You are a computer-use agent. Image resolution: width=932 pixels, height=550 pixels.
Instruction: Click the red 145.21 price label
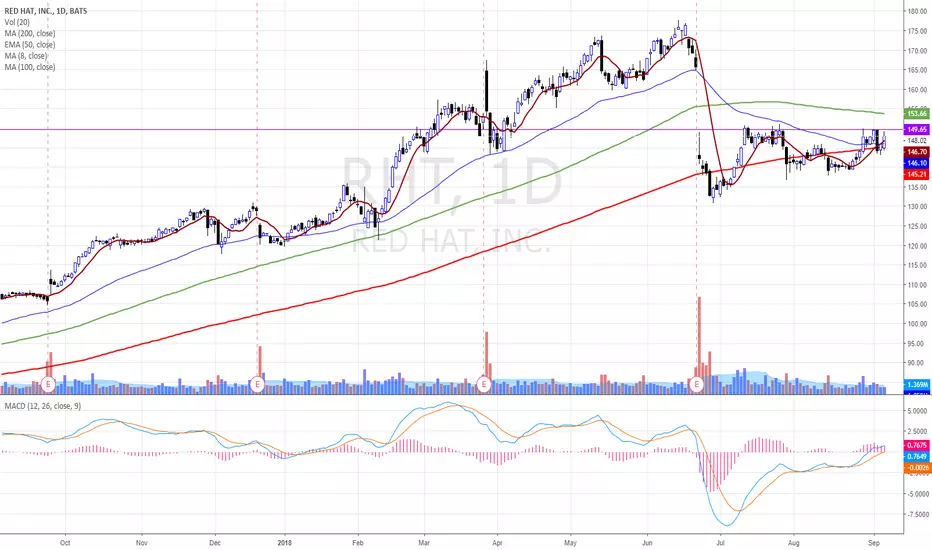pyautogui.click(x=917, y=174)
